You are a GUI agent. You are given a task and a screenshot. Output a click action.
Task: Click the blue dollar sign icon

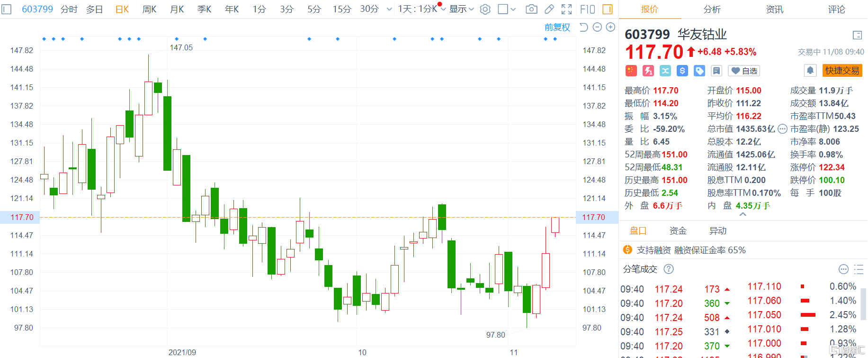click(682, 71)
